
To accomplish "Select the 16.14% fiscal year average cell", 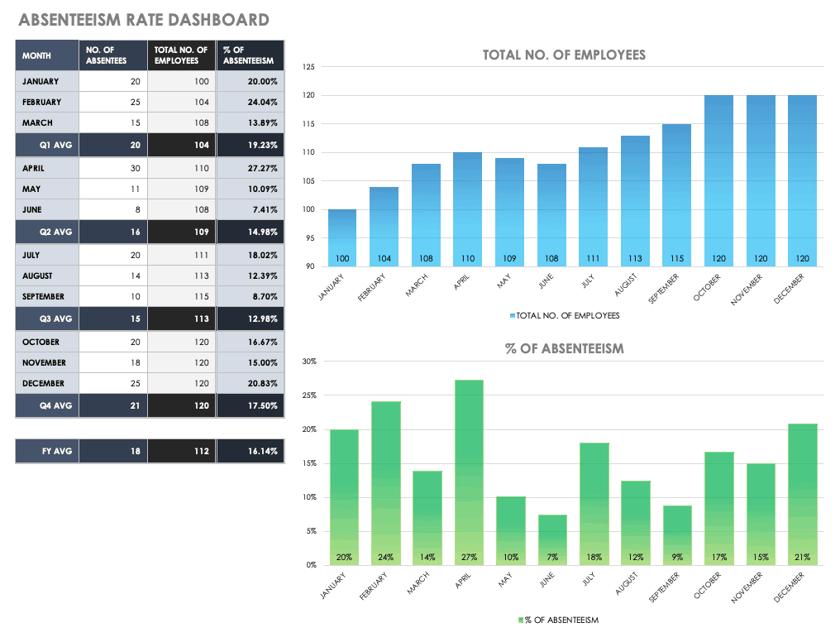I will click(x=250, y=453).
